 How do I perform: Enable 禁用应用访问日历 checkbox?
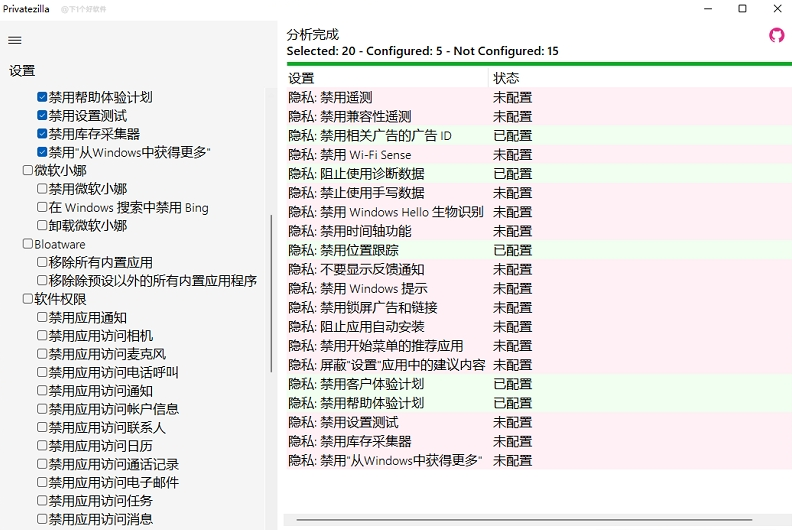tap(42, 445)
